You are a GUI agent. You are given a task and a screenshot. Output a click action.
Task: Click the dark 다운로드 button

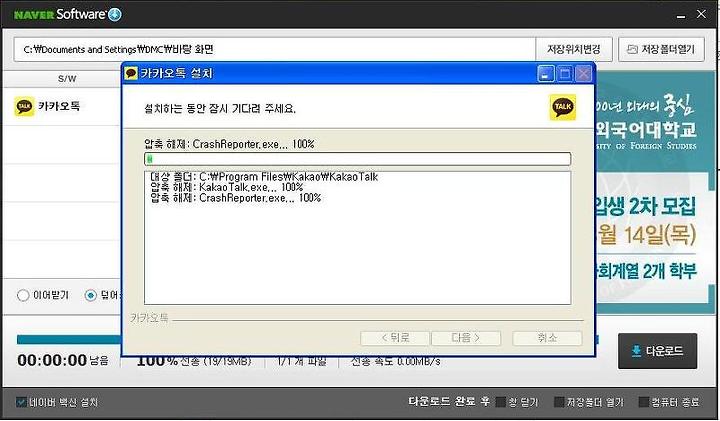point(657,351)
